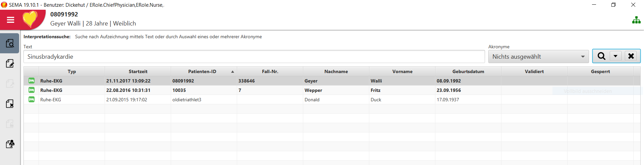The height and width of the screenshot is (165, 644).
Task: Start search with the magnifier button
Action: (601, 56)
